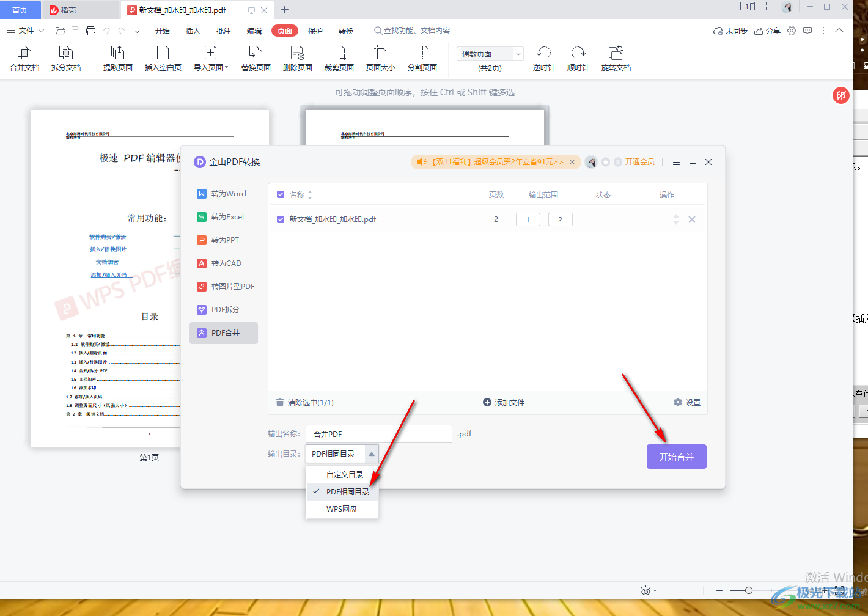Click the 合并文档 merge documents icon
The height and width of the screenshot is (616, 868).
(x=24, y=59)
